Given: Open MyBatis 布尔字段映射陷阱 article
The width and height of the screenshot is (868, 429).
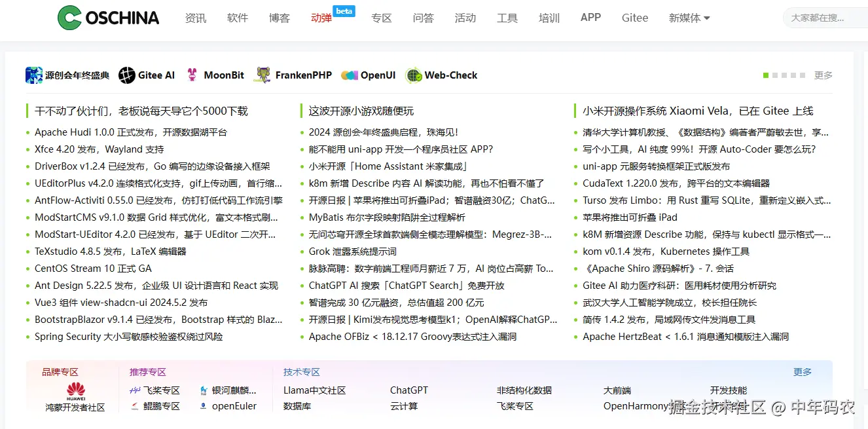Looking at the screenshot, I should (x=388, y=217).
